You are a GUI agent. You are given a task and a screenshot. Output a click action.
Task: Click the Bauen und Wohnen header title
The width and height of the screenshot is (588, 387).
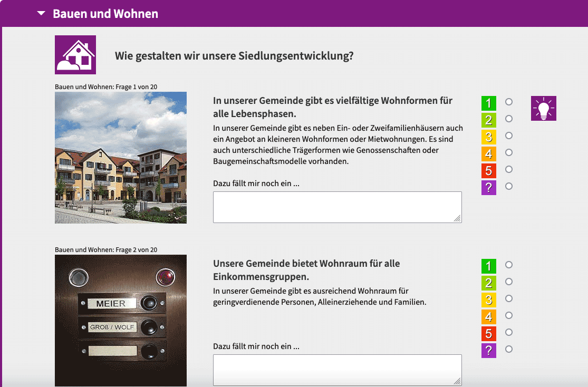tap(105, 14)
